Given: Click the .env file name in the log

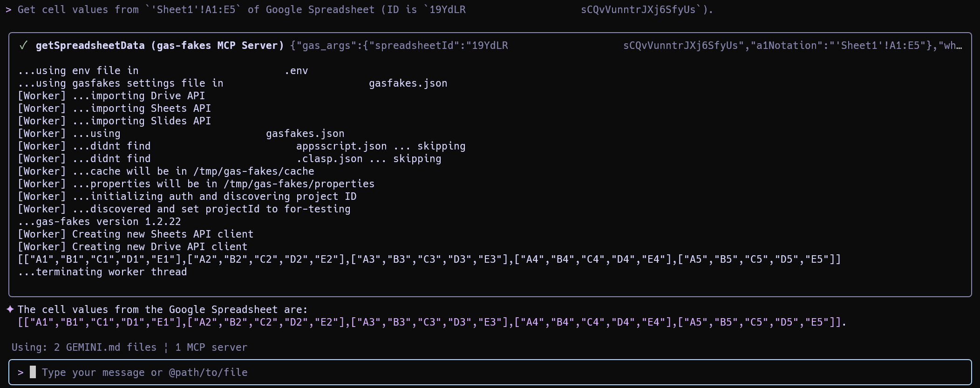Looking at the screenshot, I should click(x=296, y=71).
